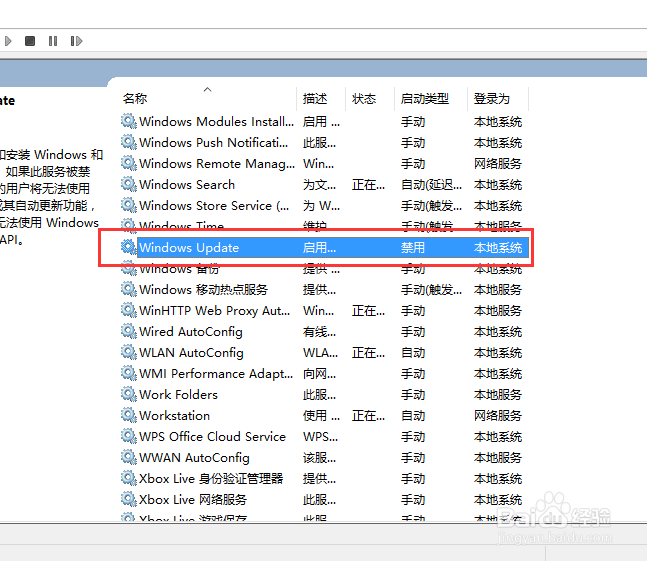Click the Stop Service square icon
Screen dimensions: 647x561
30,41
